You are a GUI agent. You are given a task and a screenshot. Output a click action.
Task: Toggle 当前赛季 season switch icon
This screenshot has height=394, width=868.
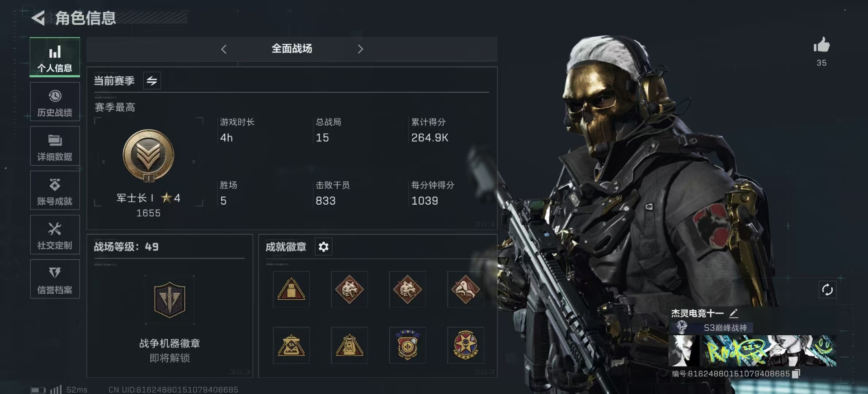[x=152, y=81]
